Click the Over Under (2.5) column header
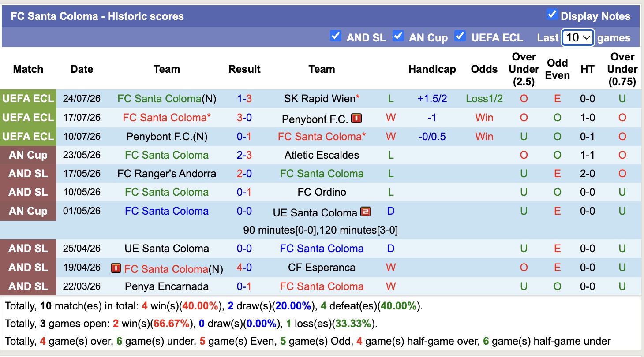Screen dimensions: 644x357 tap(524, 69)
